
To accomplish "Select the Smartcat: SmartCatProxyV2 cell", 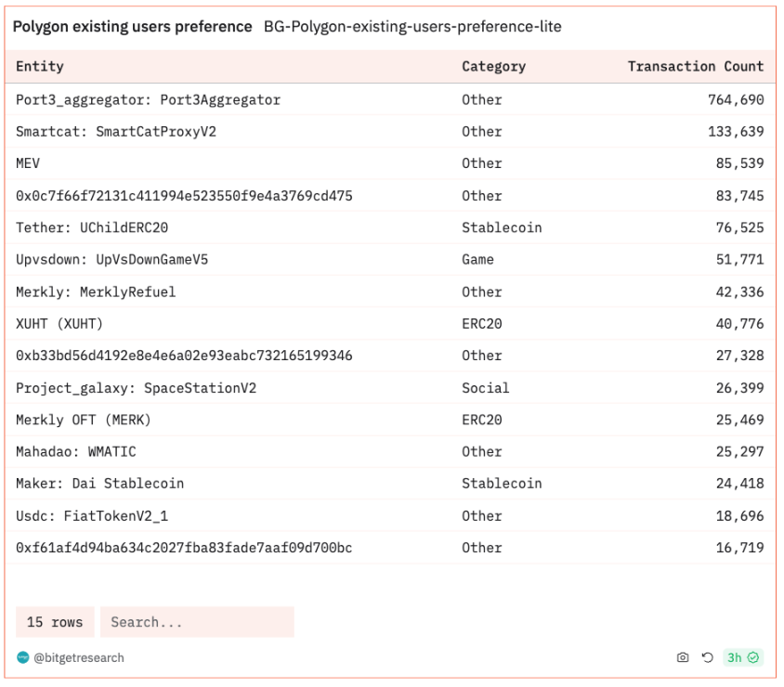I will (116, 132).
